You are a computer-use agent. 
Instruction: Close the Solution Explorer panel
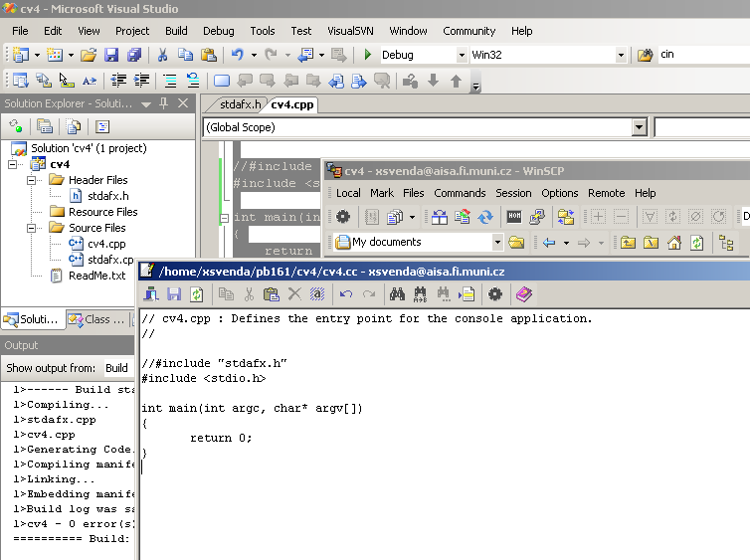coord(183,103)
